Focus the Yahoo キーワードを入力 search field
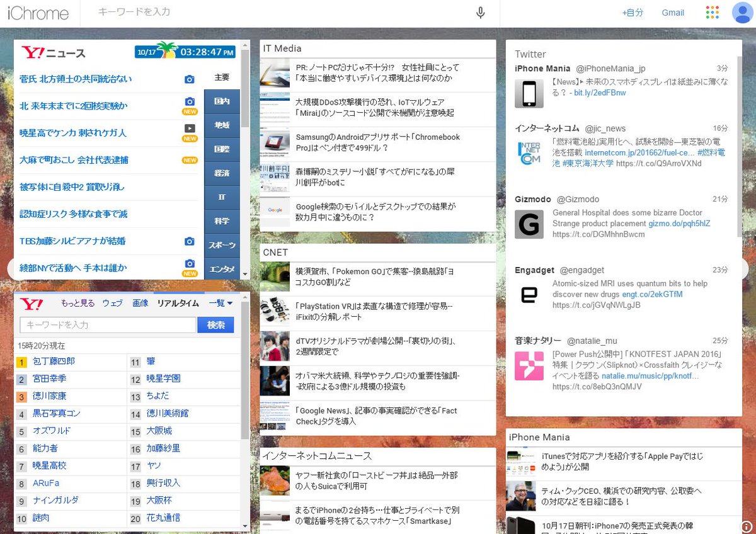Image resolution: width=756 pixels, height=534 pixels. (x=108, y=325)
